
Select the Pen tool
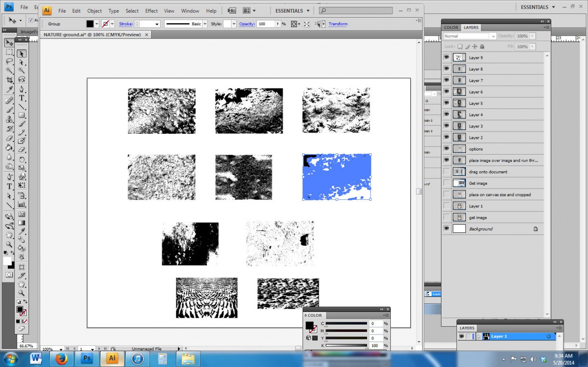point(9,176)
